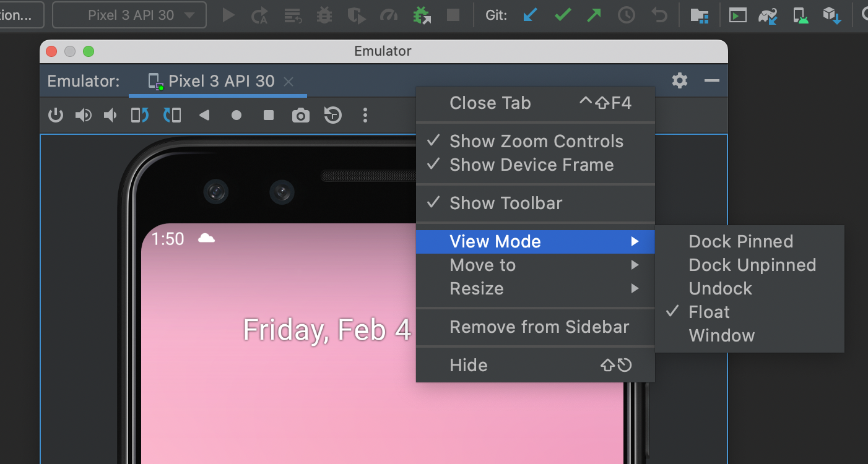This screenshot has width=868, height=464.
Task: Open the SDK Manager cube icon
Action: click(831, 15)
